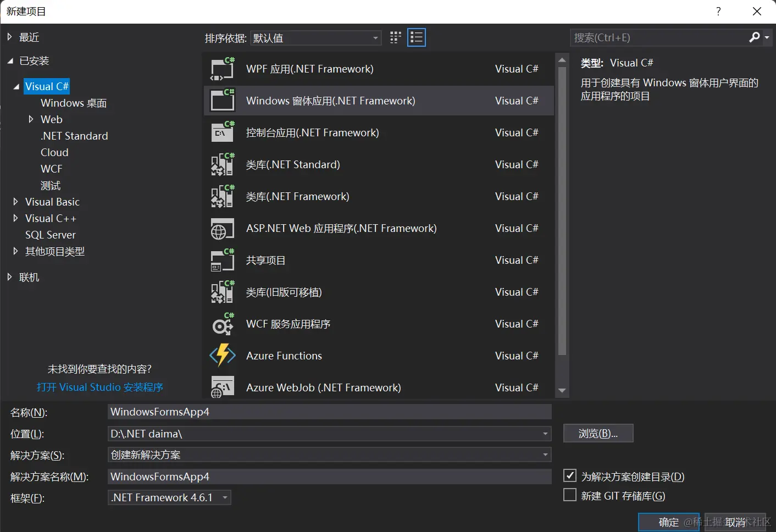The height and width of the screenshot is (532, 776).
Task: Click the template list scrollbar thumb
Action: point(562,211)
